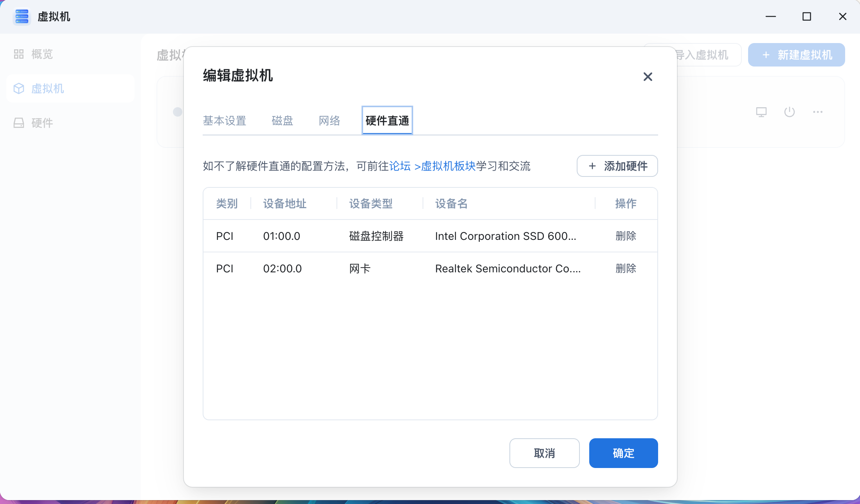860x504 pixels.
Task: Switch to the 磁盘 tab
Action: coord(282,121)
